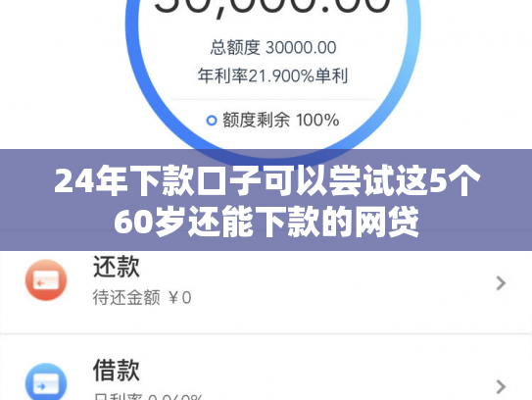This screenshot has width=532, height=400.
Task: Select the 借款 heading text
Action: click(x=117, y=371)
